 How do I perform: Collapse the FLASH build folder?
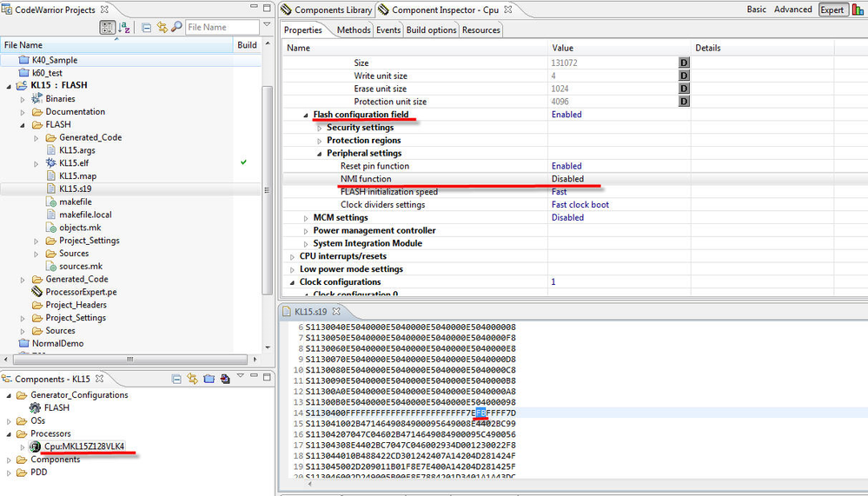point(23,125)
